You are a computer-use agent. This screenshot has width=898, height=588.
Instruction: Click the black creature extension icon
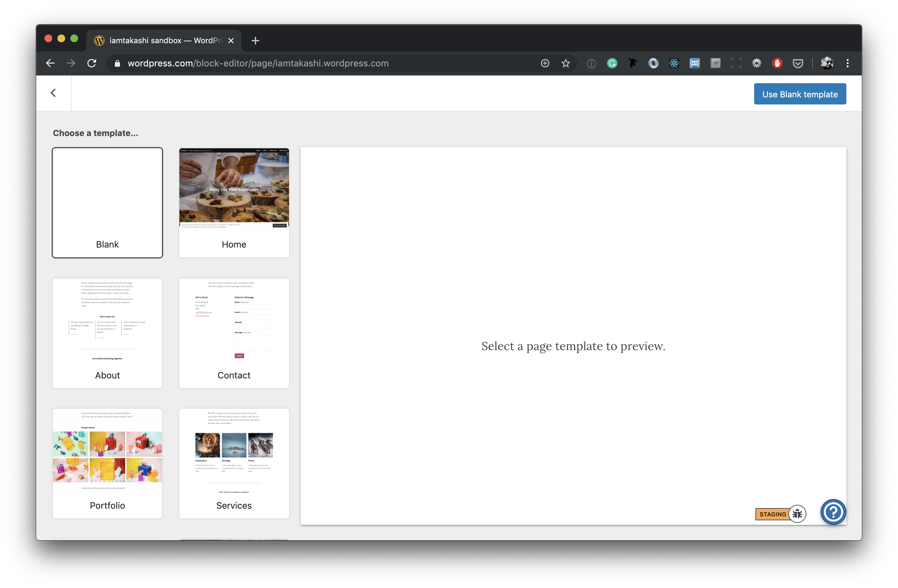point(633,64)
